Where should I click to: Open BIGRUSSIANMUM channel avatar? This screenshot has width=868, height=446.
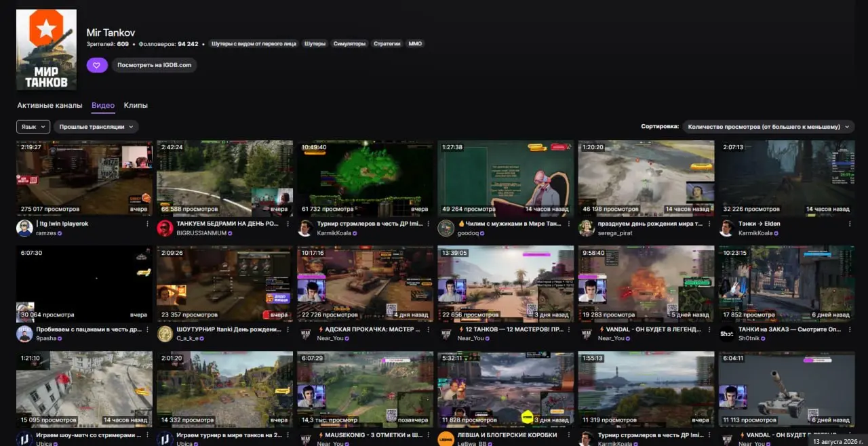pos(165,228)
